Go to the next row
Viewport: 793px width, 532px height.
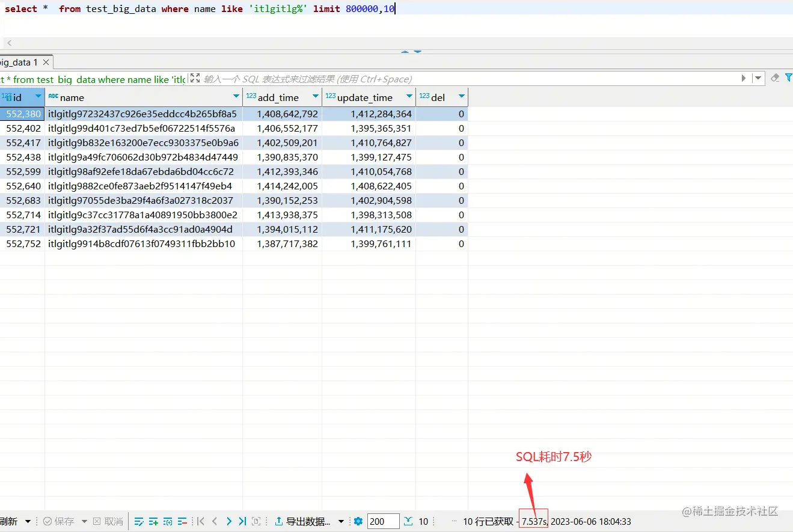[228, 521]
